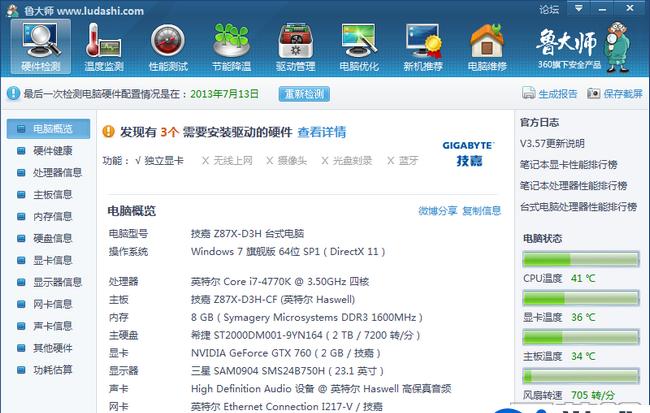Open the 电脑优化 PC optimization tool
650x413 pixels.
pyautogui.click(x=359, y=46)
